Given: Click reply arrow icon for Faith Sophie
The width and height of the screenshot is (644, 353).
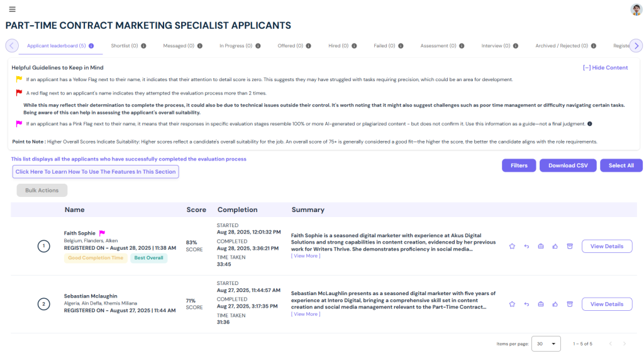Looking at the screenshot, I should [x=526, y=246].
